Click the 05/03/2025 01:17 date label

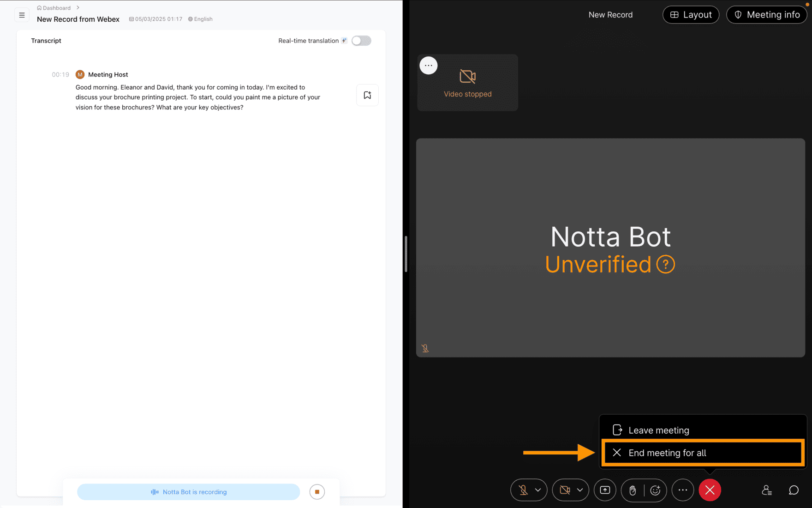click(x=155, y=19)
